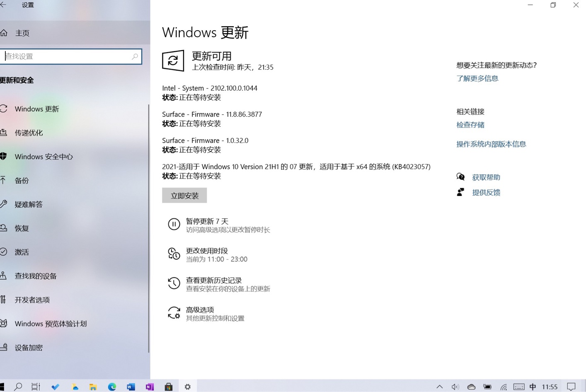Viewport: 586px width, 392px height.
Task: Open the 11:55 clock flyout
Action: pos(550,387)
